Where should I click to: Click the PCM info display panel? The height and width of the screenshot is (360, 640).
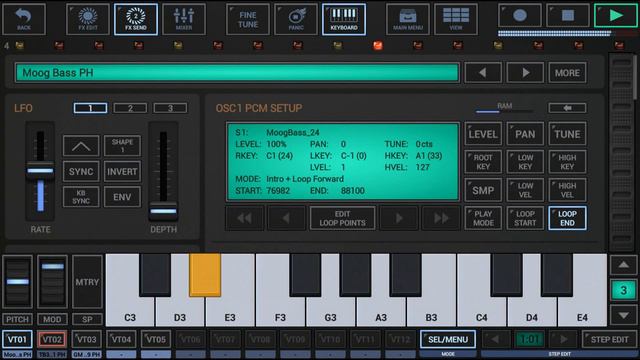343,162
